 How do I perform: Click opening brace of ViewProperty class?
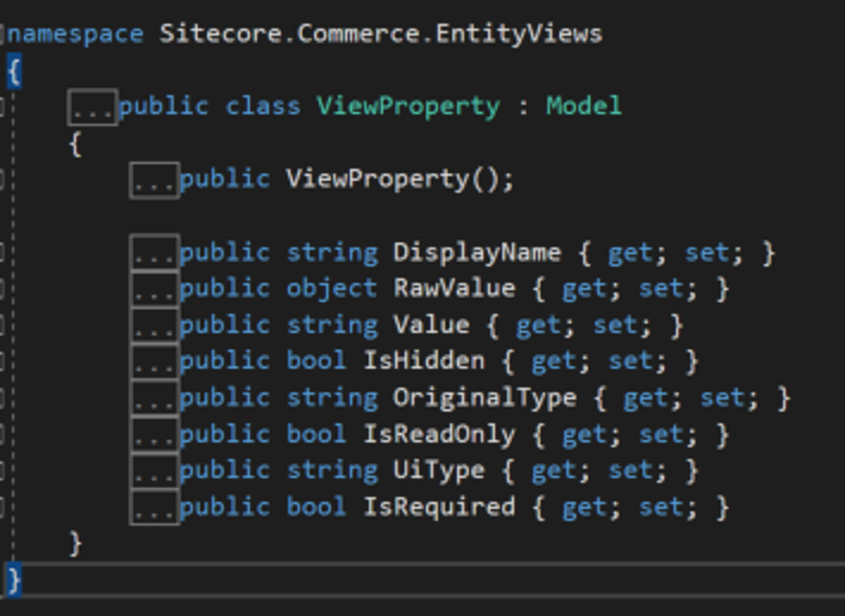click(x=76, y=144)
